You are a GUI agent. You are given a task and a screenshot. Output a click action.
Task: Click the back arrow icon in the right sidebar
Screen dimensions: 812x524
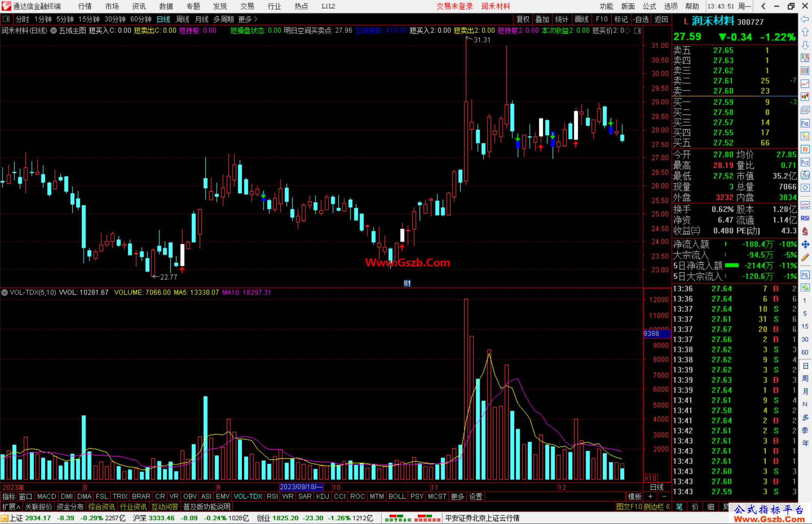coord(805,19)
